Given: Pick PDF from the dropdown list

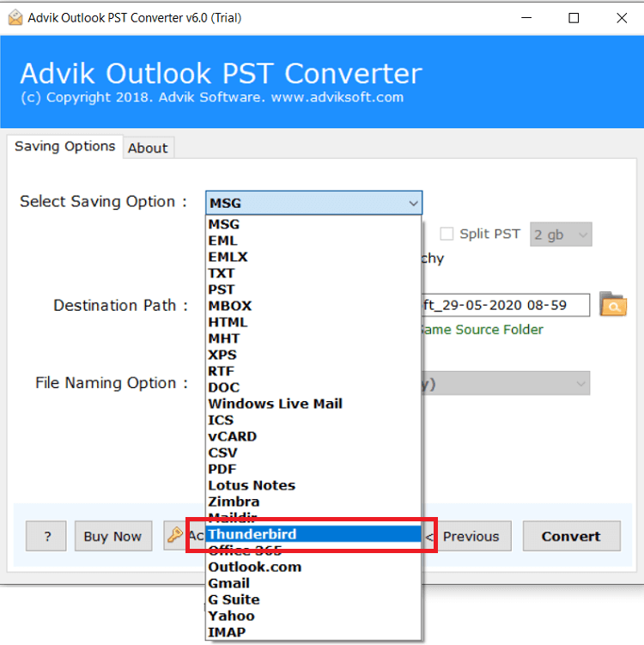Looking at the screenshot, I should point(222,469).
